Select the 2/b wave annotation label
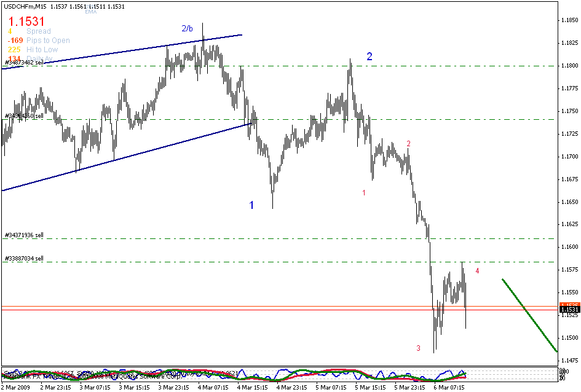 pos(186,28)
